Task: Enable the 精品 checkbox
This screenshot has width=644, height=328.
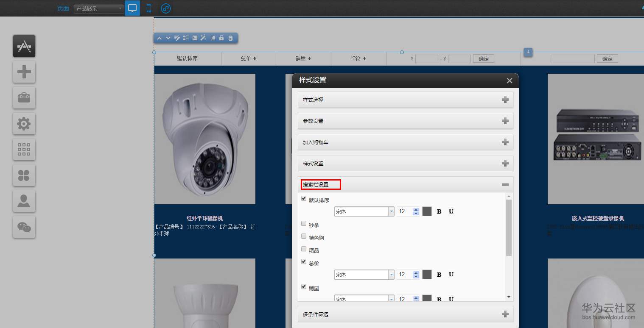Action: click(304, 249)
